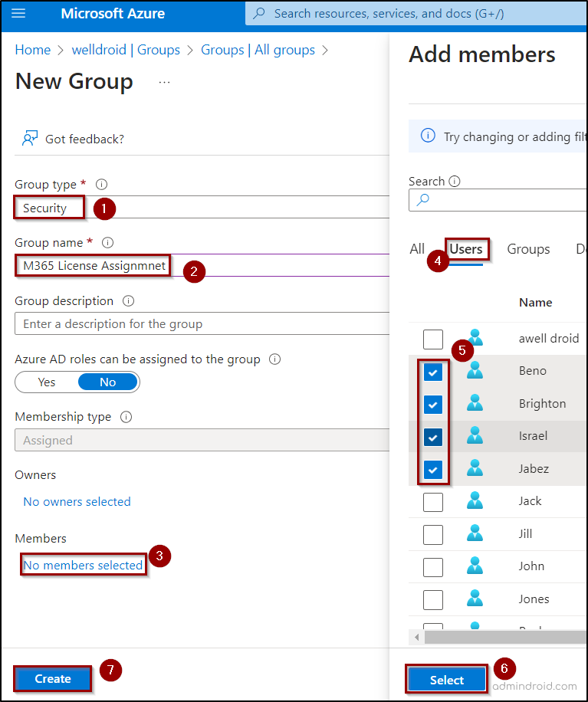Click the Group description input field
The width and height of the screenshot is (588, 702).
coord(202,323)
